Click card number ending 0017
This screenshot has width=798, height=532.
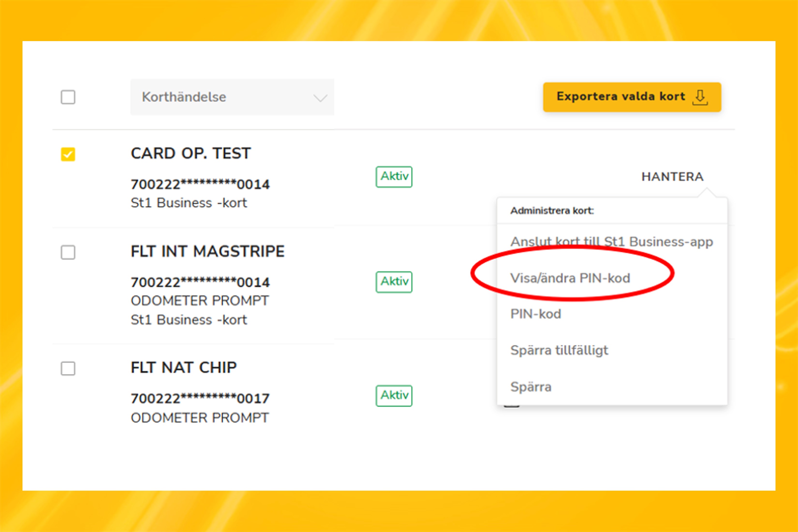pyautogui.click(x=200, y=398)
